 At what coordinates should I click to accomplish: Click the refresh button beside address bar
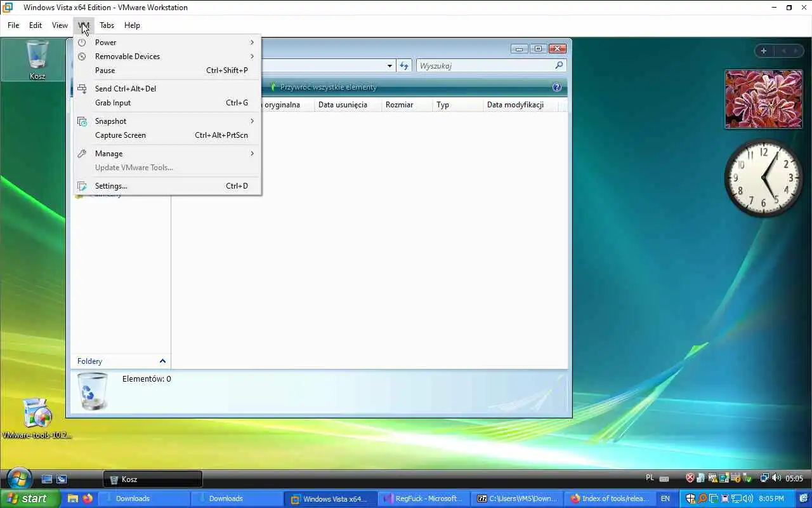[x=404, y=65]
